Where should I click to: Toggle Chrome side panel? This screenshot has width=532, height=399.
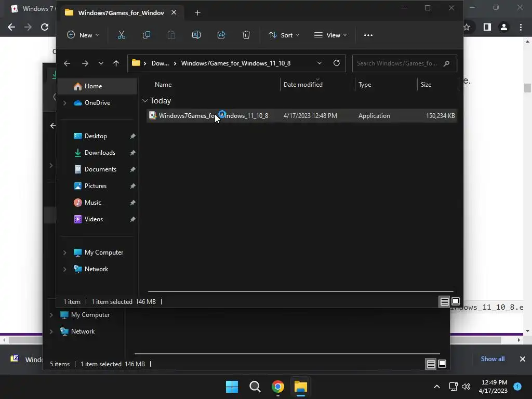(x=487, y=27)
